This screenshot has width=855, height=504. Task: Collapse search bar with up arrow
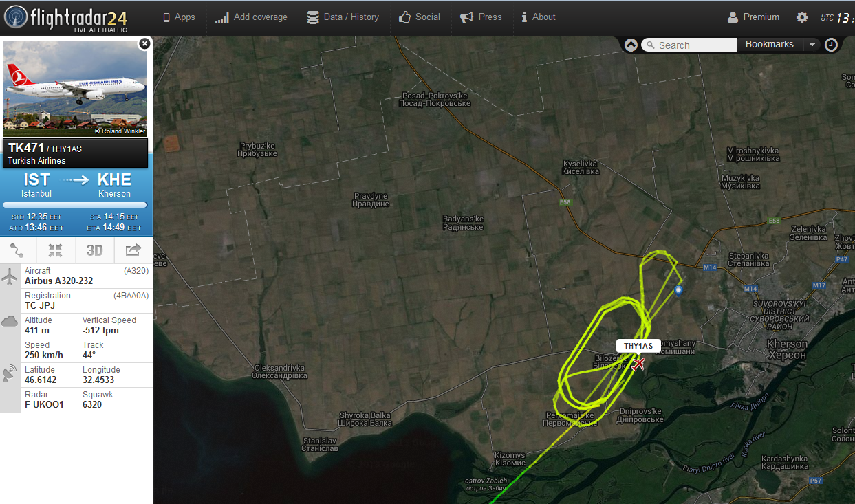[x=631, y=45]
